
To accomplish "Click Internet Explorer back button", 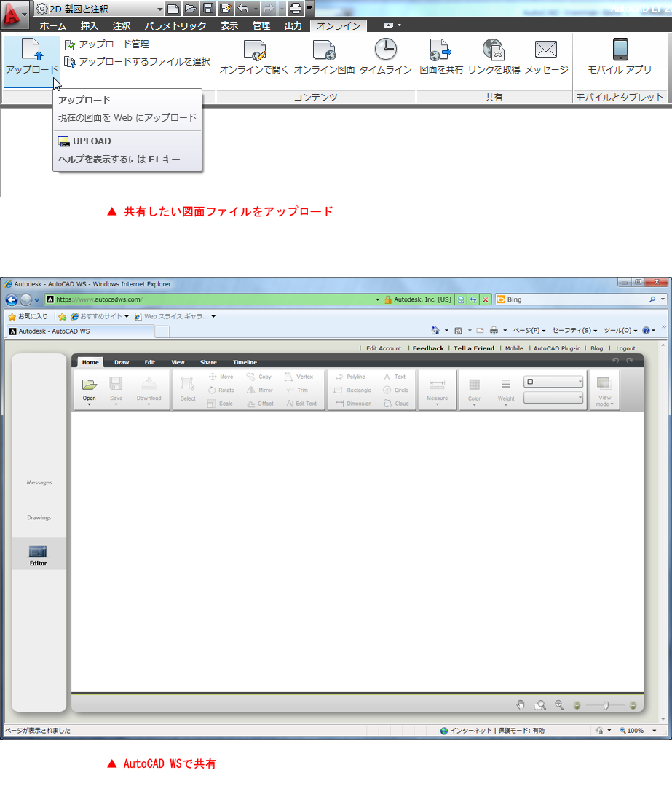I will 11,300.
